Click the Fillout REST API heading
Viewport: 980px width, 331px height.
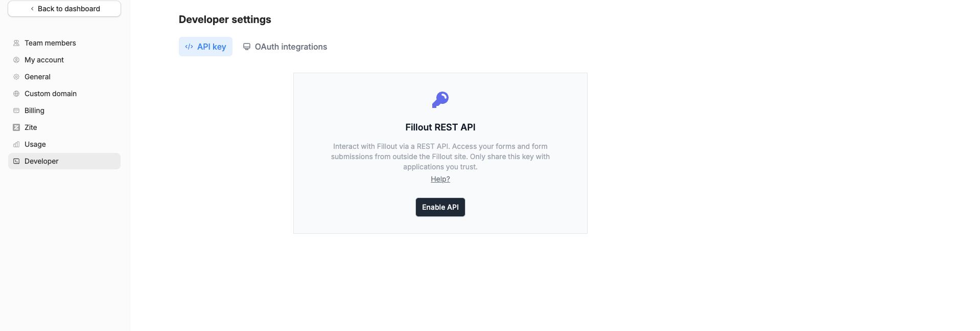click(x=440, y=127)
